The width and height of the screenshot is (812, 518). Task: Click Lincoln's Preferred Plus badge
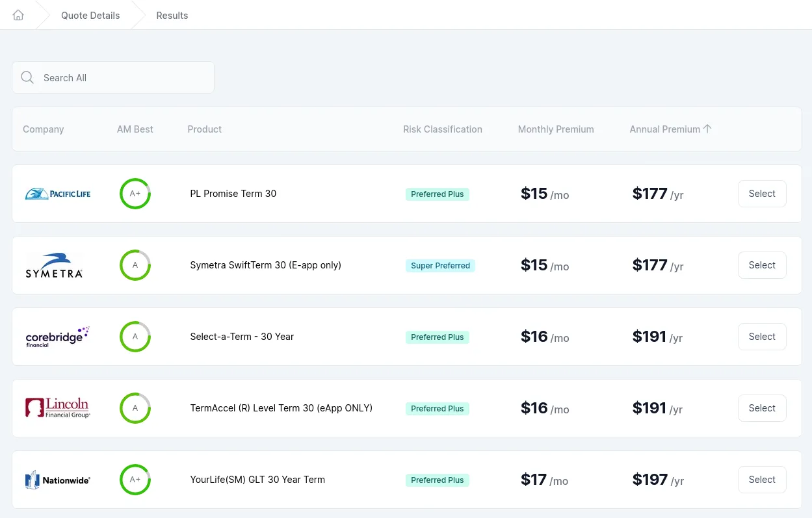438,408
